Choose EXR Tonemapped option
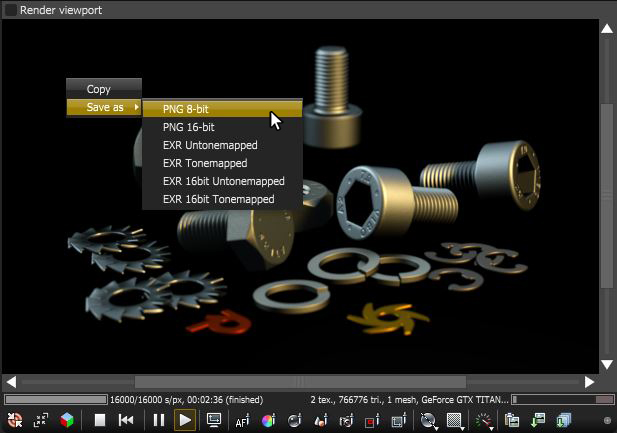 pos(222,163)
